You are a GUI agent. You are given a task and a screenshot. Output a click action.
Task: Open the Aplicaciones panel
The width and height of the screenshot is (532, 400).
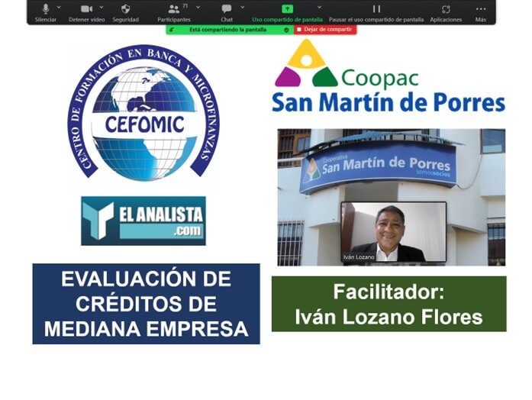(446, 11)
